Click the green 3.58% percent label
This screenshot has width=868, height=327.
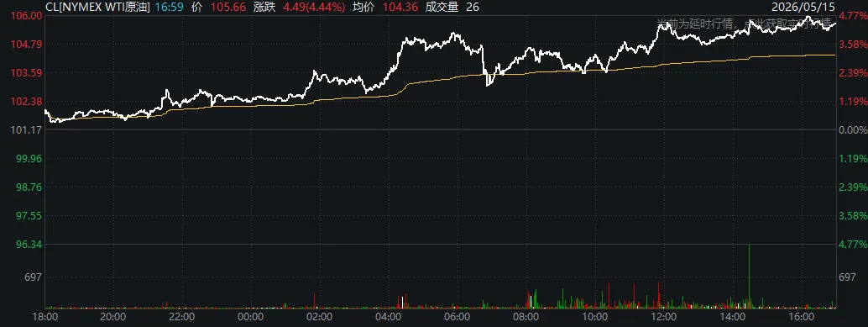854,215
